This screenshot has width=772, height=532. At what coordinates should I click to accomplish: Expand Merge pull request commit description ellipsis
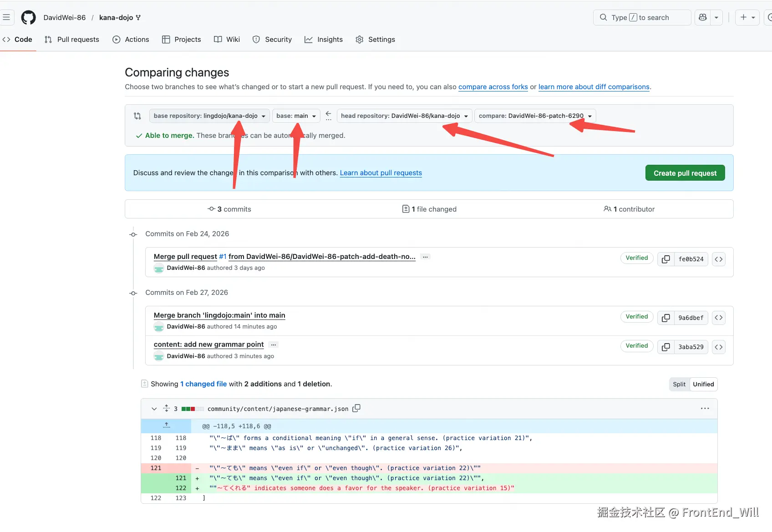[425, 257]
